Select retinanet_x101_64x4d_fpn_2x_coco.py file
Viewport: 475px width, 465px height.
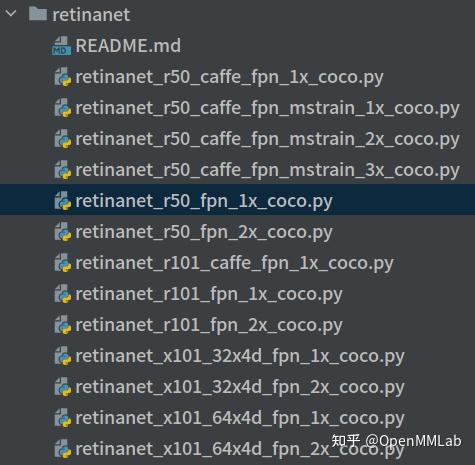[240, 450]
